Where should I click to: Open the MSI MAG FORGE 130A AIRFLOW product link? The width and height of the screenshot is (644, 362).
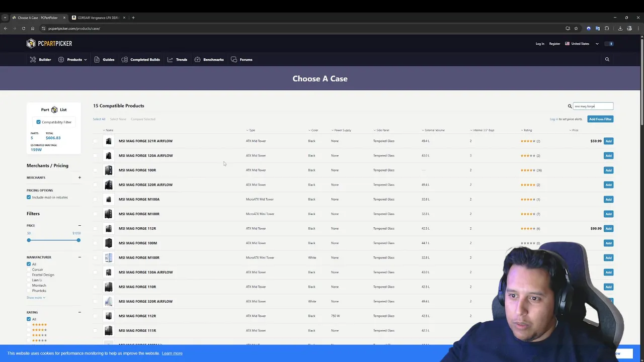145,272
